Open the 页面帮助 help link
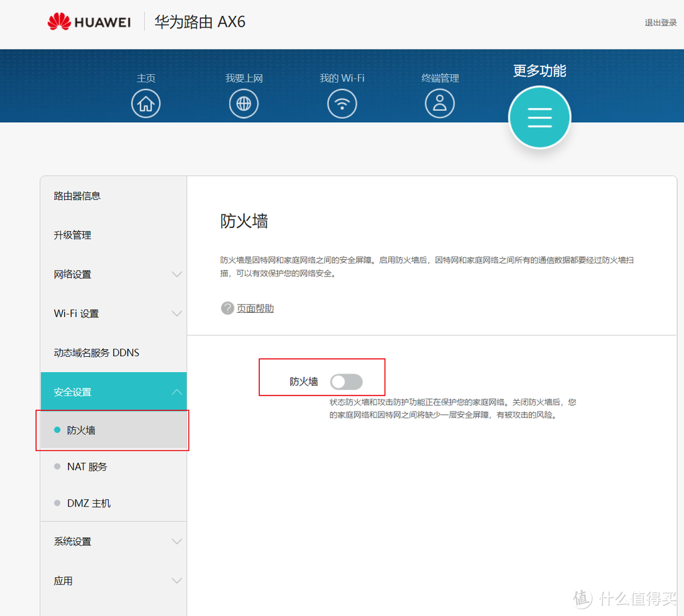684x616 pixels. click(x=255, y=308)
